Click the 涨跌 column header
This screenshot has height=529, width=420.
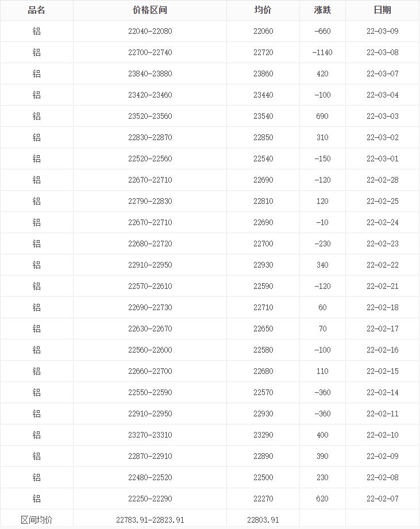[x=322, y=10]
